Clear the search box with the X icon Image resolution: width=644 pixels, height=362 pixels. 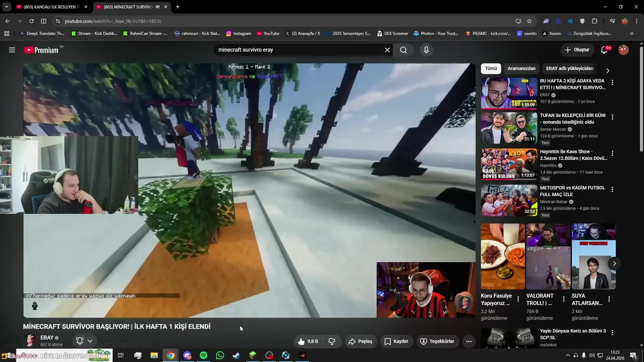(x=387, y=50)
